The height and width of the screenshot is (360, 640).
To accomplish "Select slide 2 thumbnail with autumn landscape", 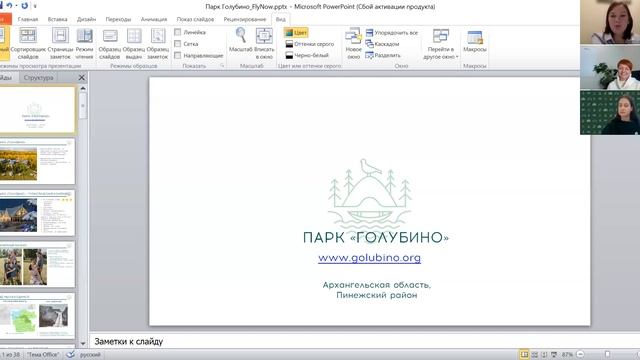I will [x=37, y=161].
